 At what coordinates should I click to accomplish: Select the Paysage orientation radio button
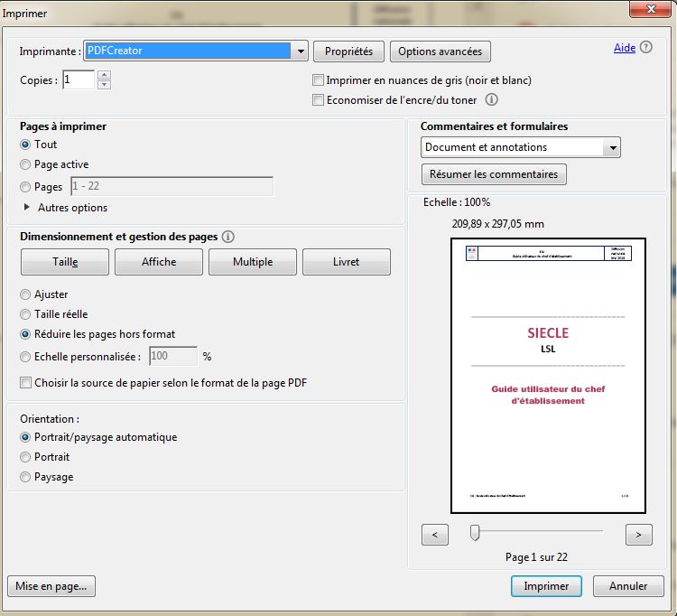coord(25,477)
